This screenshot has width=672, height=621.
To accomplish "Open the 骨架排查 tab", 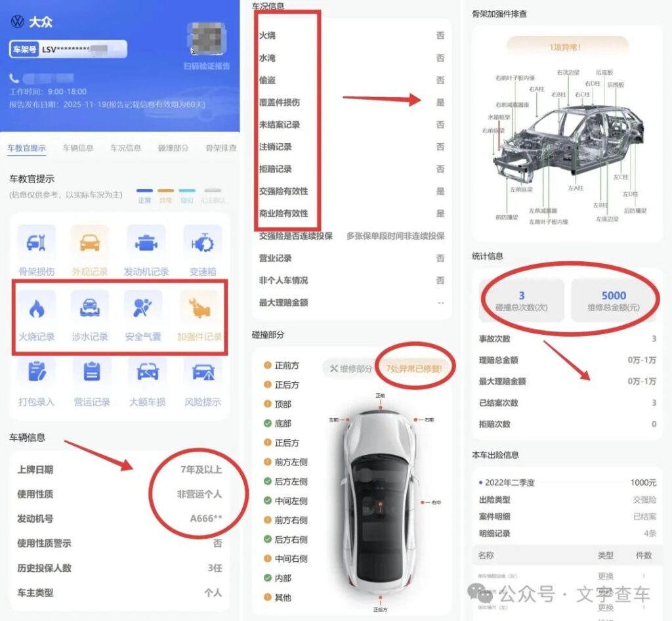I will (x=222, y=148).
